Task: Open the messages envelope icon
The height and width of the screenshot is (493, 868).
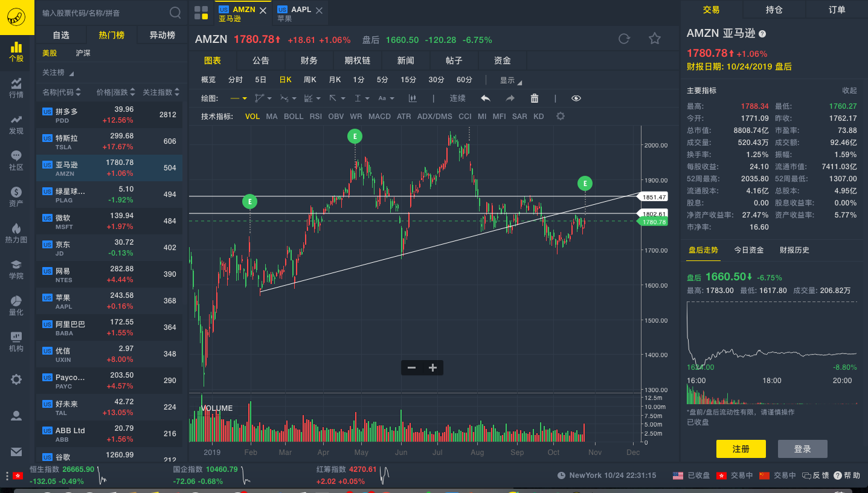Action: tap(16, 452)
